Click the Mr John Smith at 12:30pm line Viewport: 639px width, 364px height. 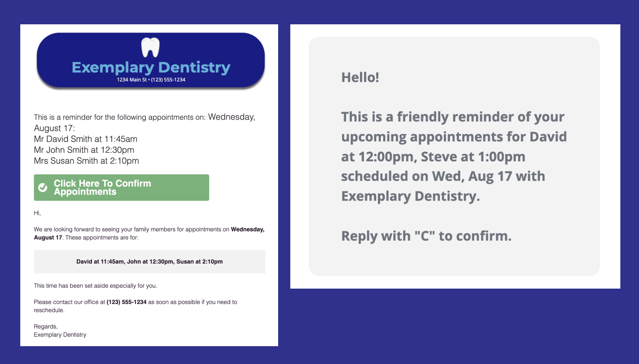click(84, 150)
